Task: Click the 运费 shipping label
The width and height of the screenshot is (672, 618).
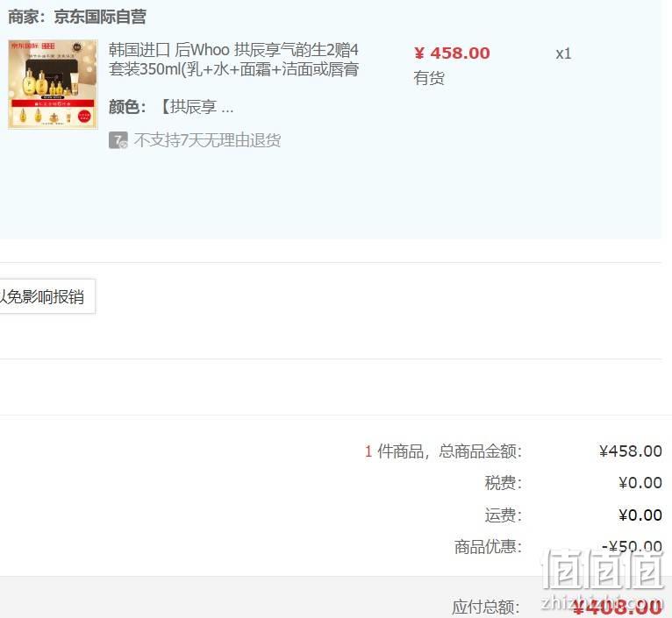Action: point(504,515)
